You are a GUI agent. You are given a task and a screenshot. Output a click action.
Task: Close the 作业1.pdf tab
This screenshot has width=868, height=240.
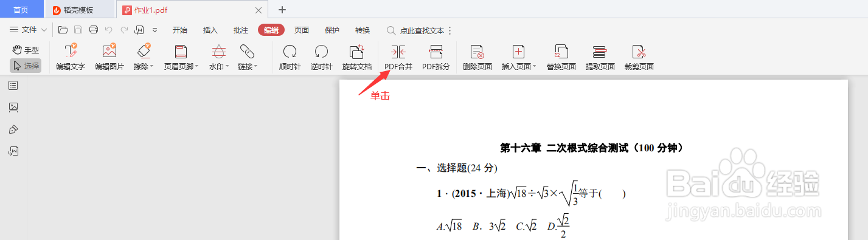[259, 10]
